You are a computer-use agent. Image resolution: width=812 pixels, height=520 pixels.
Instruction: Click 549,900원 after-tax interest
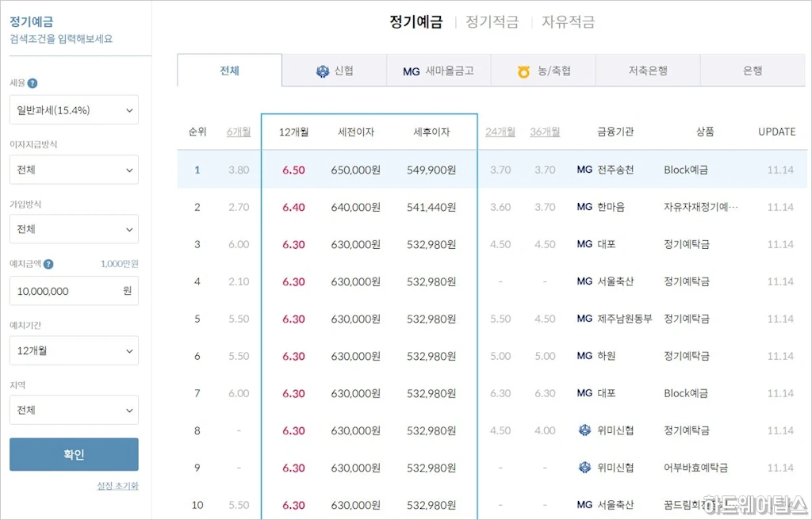point(431,170)
